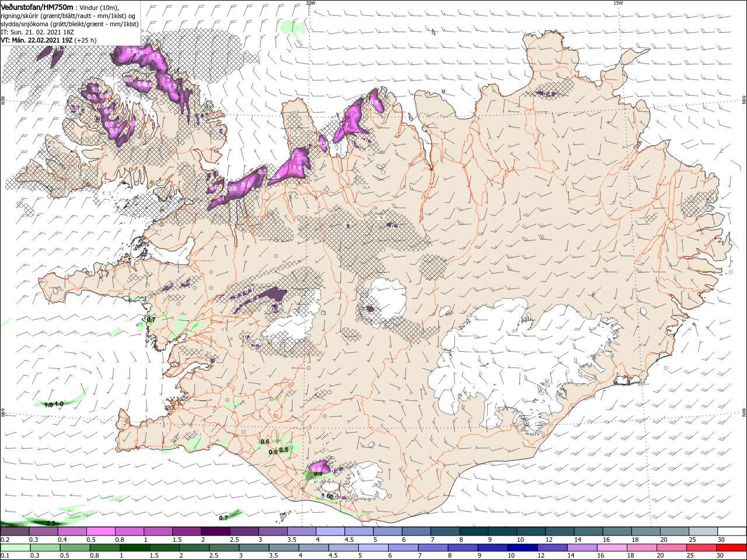Click the 20W longitude label on the top edge
747x560 pixels.
[x=310, y=3]
